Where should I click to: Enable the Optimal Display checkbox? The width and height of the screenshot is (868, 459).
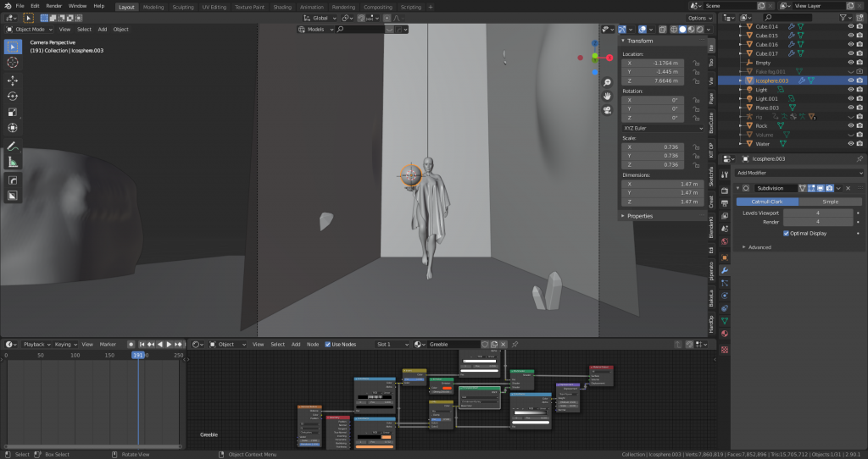click(786, 233)
